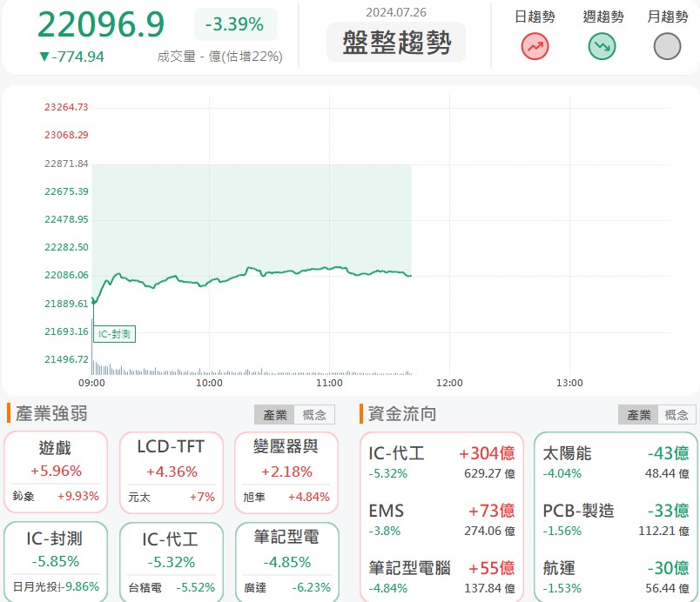Click the 23264.73 price axis label
700x602 pixels.
click(66, 107)
